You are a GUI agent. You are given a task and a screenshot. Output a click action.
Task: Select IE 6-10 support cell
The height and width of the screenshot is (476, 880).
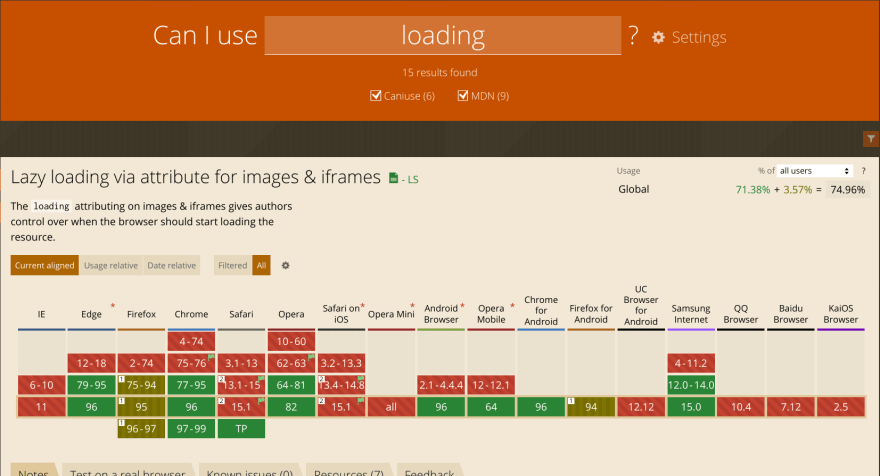click(42, 385)
